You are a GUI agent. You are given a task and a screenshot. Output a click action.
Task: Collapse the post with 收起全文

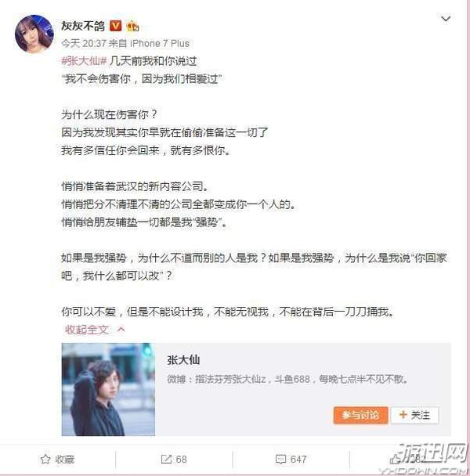[87, 330]
